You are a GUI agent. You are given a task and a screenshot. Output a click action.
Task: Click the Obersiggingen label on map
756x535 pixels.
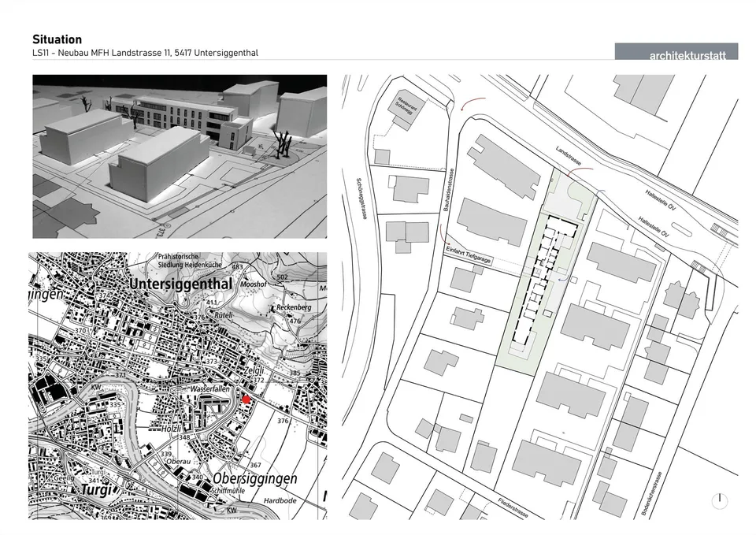(x=254, y=478)
